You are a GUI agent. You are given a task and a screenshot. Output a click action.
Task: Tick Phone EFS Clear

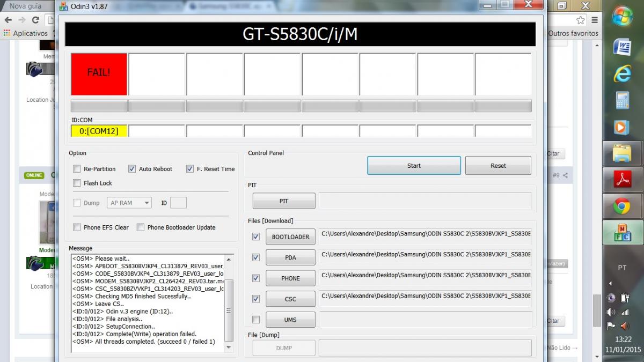click(x=77, y=227)
